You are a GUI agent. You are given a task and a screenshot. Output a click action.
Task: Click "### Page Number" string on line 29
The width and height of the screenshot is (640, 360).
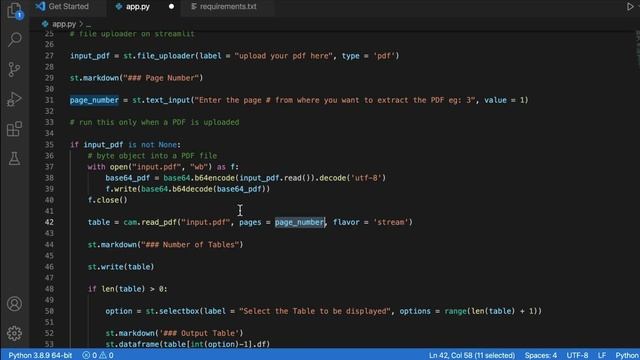(161, 78)
